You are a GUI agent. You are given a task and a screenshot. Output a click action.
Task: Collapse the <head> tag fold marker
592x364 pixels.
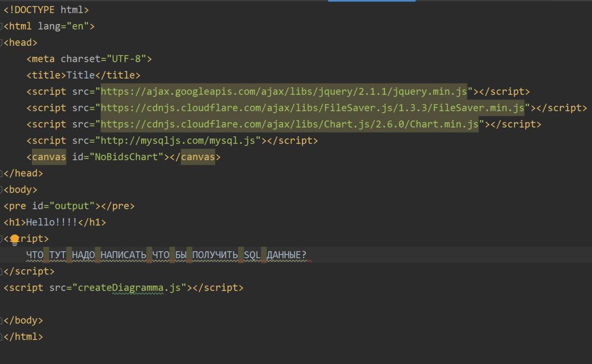coord(1,42)
